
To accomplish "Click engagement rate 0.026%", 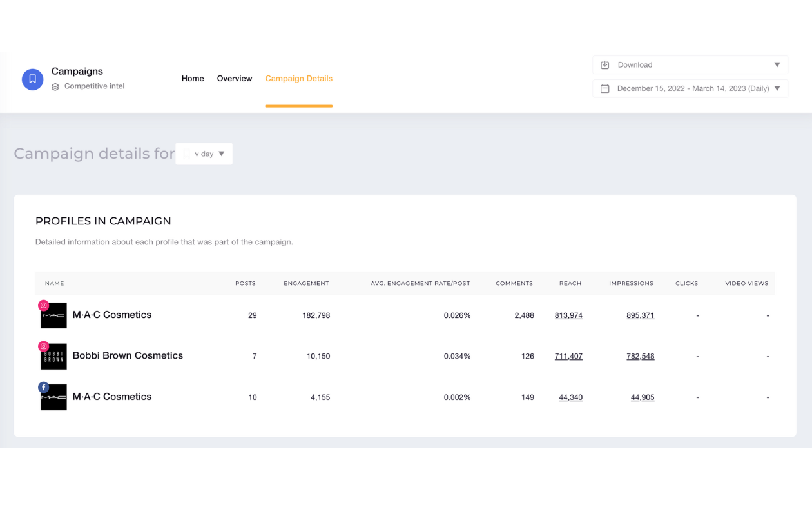I will click(x=457, y=315).
